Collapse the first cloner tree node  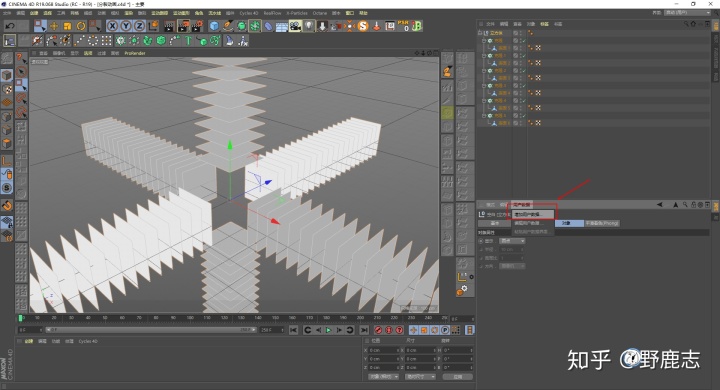tap(484, 41)
